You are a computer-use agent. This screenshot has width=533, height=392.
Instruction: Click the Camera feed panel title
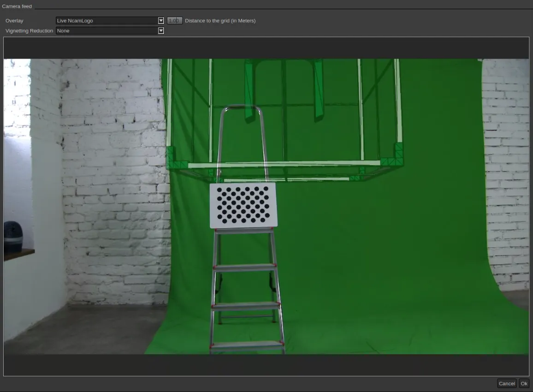tap(17, 6)
